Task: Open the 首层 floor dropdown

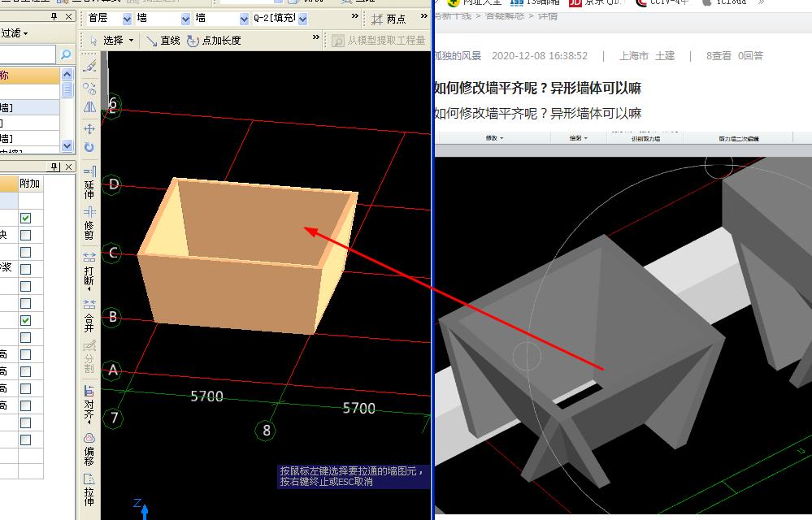Action: point(127,19)
